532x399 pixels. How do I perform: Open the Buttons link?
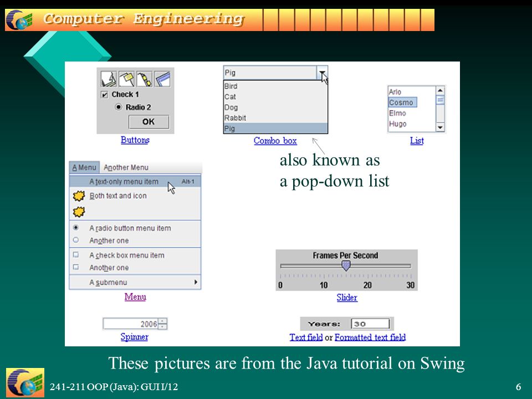click(x=135, y=140)
